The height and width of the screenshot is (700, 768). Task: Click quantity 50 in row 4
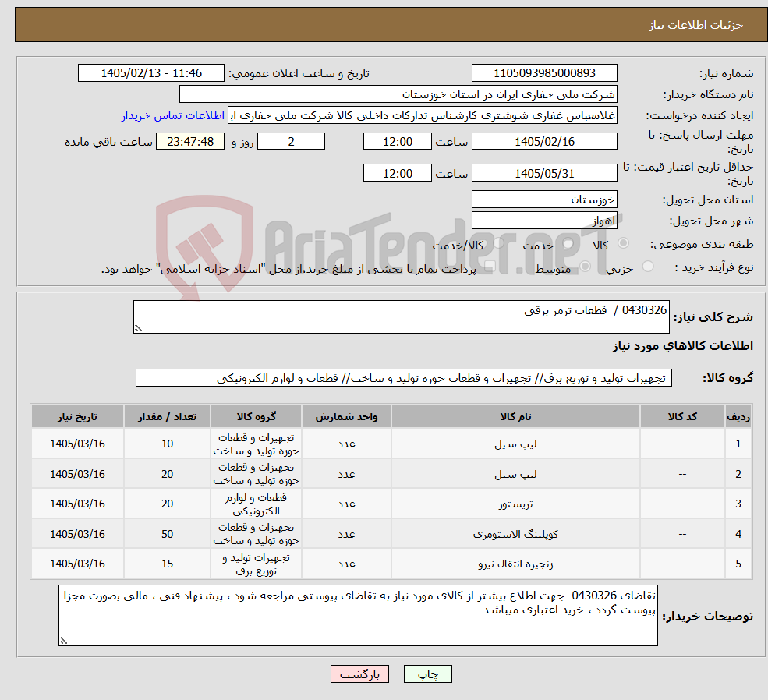(x=167, y=534)
